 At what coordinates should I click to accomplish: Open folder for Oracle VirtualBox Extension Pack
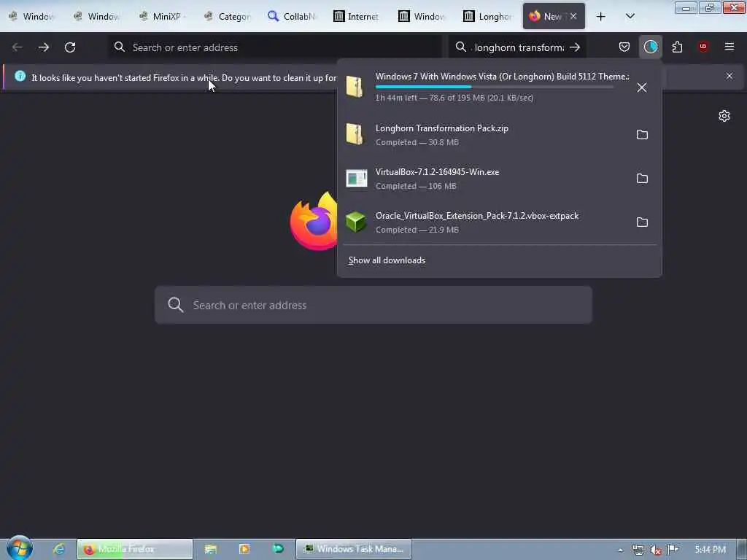[642, 222]
